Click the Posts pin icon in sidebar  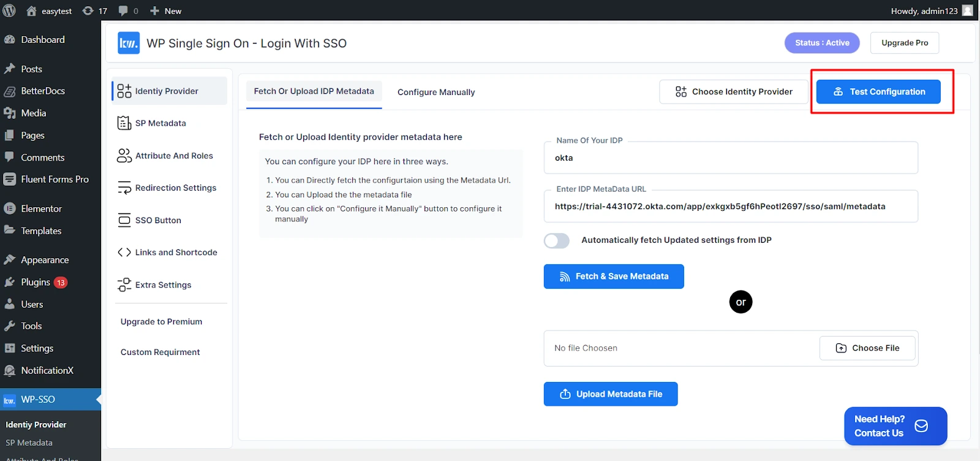(x=10, y=69)
